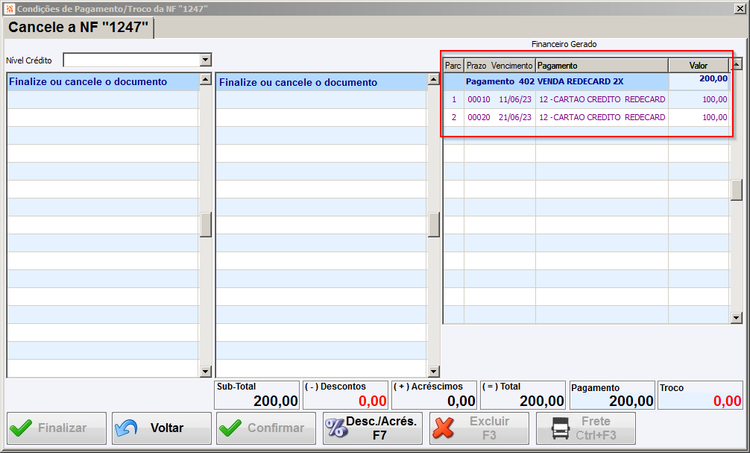This screenshot has width=750, height=453.
Task: Click 100,00 value of installment 2
Action: coord(715,117)
